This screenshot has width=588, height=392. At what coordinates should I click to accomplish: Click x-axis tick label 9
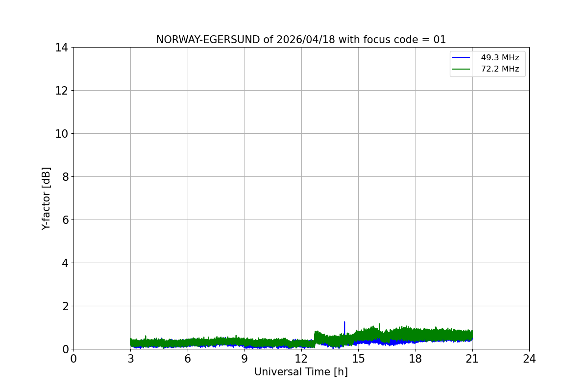tap(245, 359)
